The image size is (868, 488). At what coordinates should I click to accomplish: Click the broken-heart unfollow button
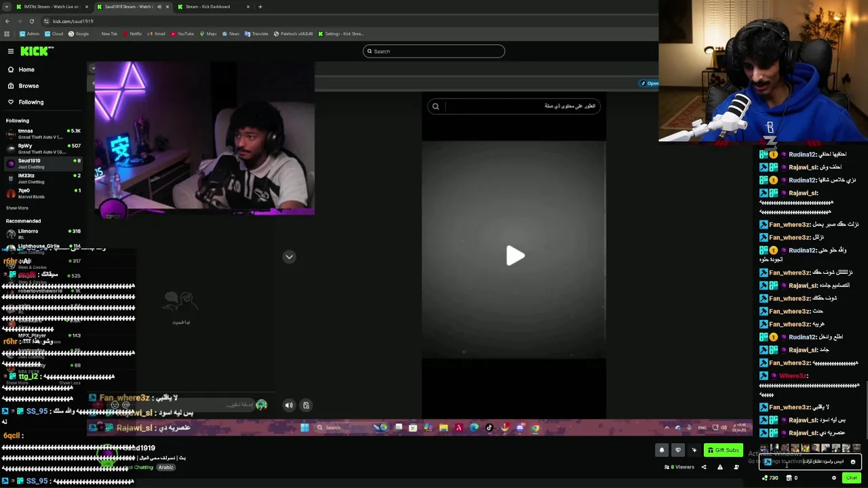click(x=677, y=450)
